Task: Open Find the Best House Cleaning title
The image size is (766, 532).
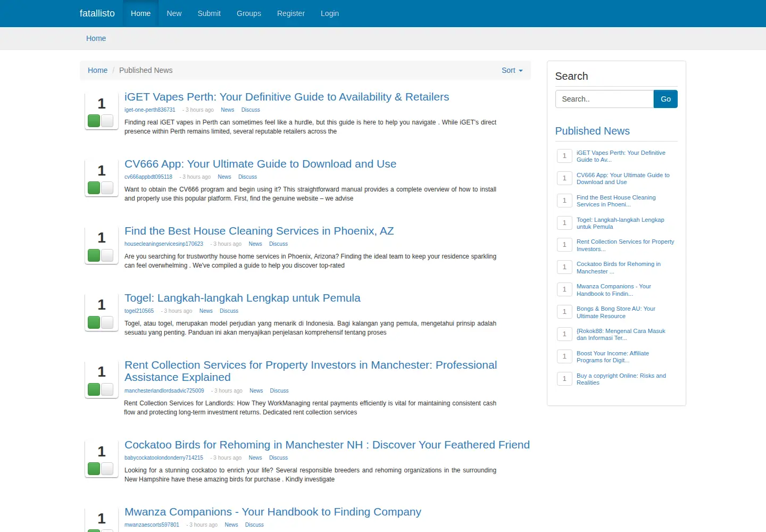Action: pos(259,231)
